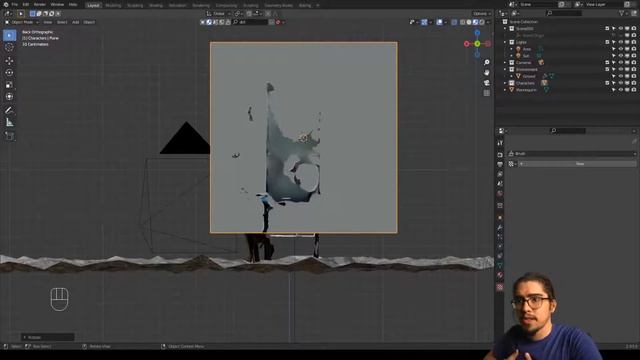
Task: Select the Measure tool
Action: point(9,122)
